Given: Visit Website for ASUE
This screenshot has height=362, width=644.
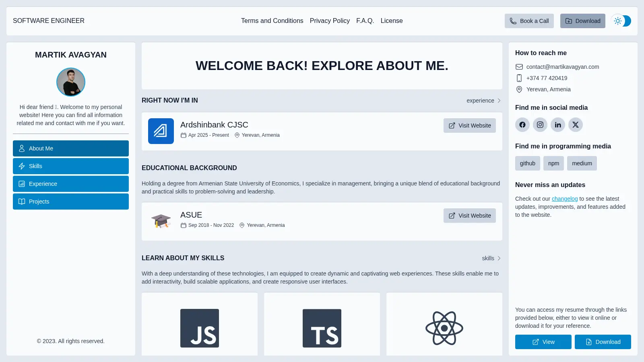Looking at the screenshot, I should [470, 216].
